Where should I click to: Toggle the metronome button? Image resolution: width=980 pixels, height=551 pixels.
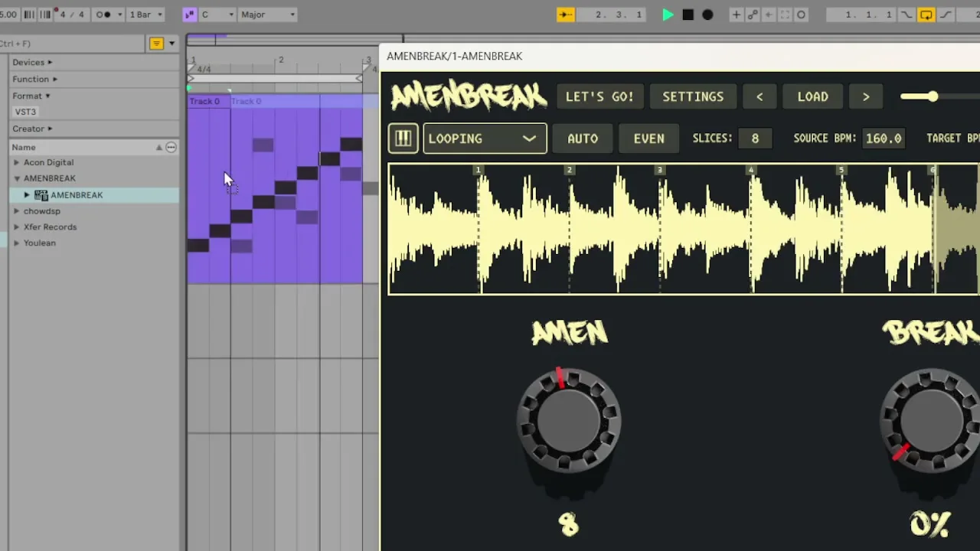[x=103, y=15]
